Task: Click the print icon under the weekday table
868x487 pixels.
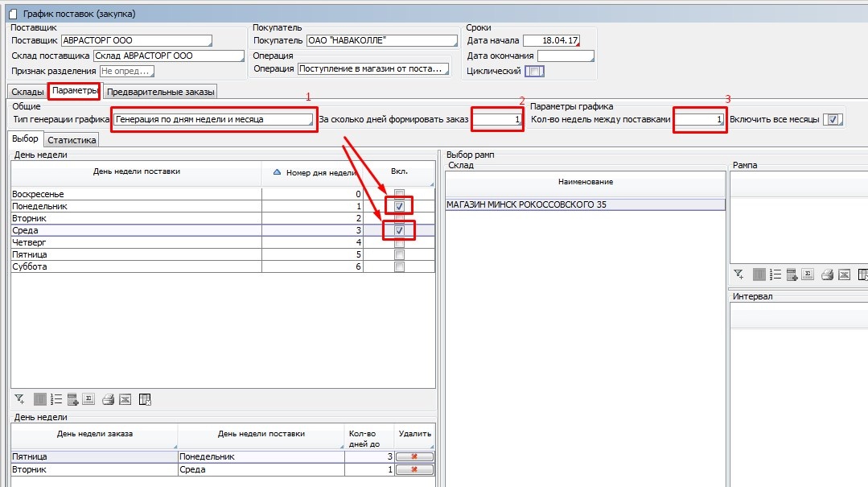Action: coord(108,398)
